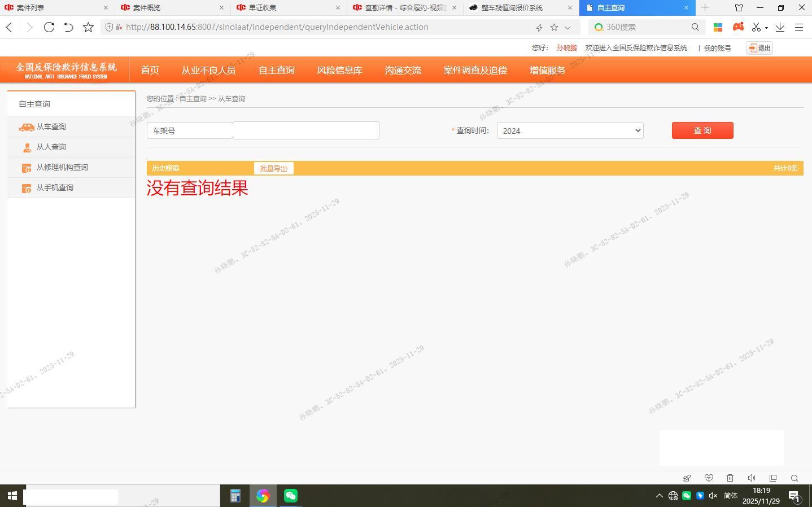Image resolution: width=812 pixels, height=507 pixels.
Task: Open 我的账号 link
Action: [x=717, y=48]
